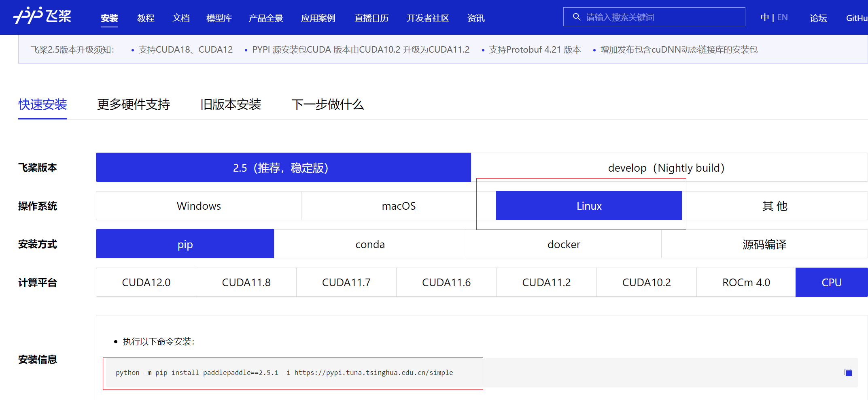Open the 安装 navigation item
The width and height of the screenshot is (868, 400).
pos(109,18)
